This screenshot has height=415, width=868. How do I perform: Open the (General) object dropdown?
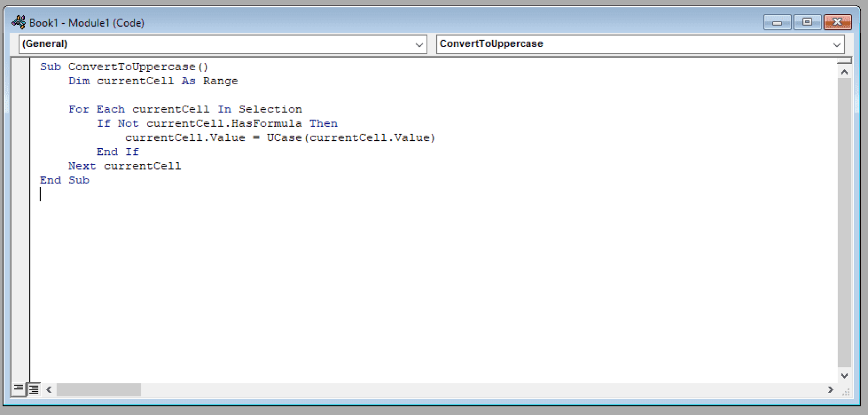point(420,44)
